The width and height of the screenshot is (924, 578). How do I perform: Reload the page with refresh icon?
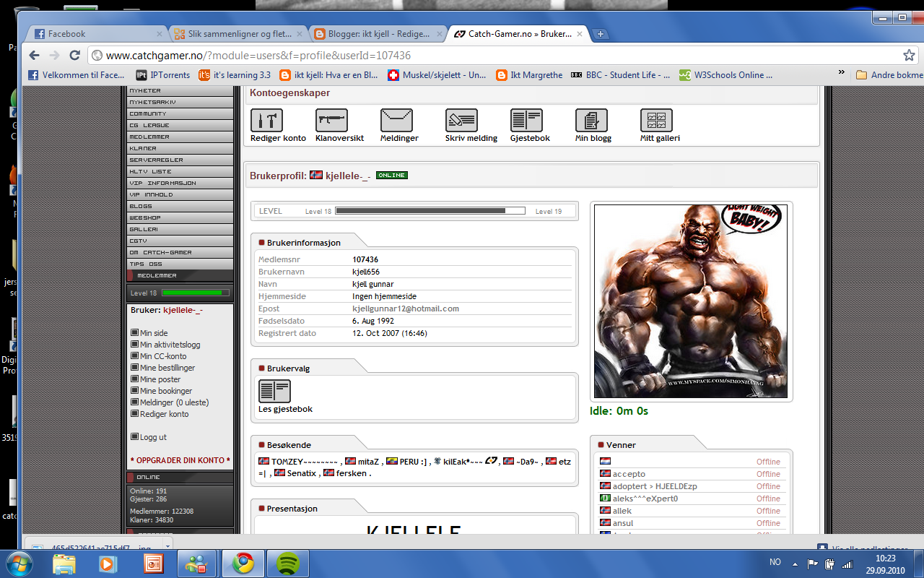(74, 55)
